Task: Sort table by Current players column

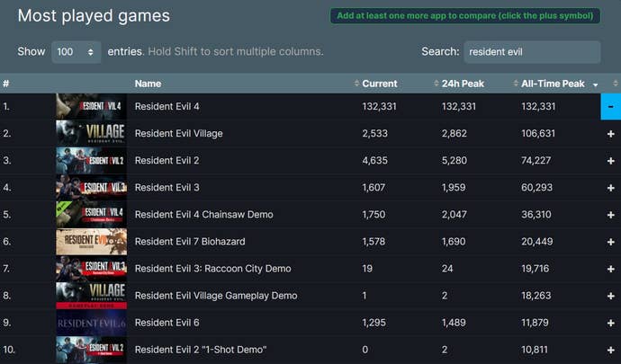Action: (x=380, y=84)
